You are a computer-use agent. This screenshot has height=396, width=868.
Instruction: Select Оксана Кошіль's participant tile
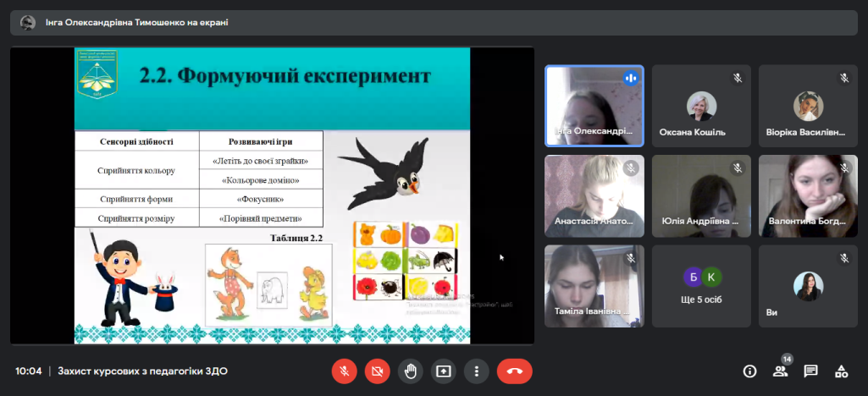coord(701,106)
